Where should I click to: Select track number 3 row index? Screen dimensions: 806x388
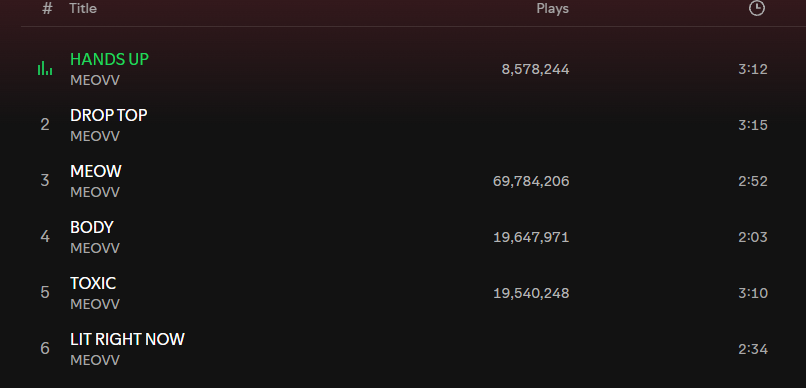[45, 181]
